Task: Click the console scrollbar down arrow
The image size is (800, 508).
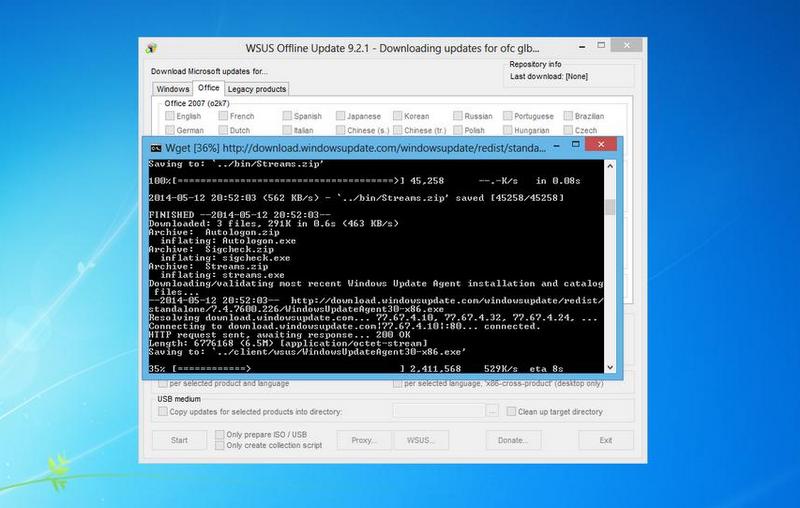Action: click(x=610, y=367)
